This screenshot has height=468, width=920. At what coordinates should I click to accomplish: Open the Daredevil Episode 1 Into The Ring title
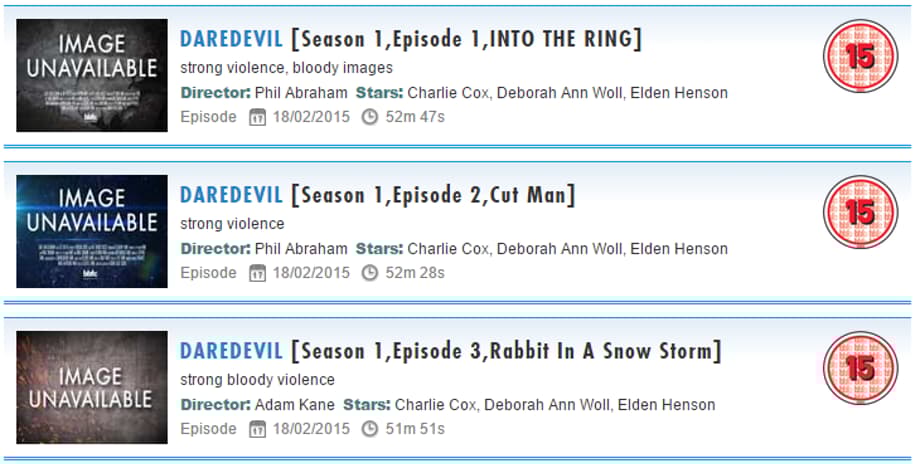point(410,40)
